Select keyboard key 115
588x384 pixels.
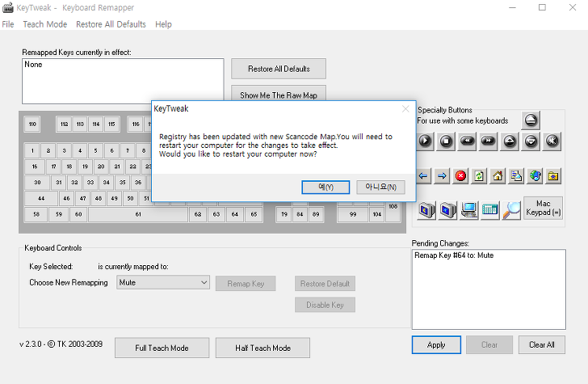click(x=111, y=124)
